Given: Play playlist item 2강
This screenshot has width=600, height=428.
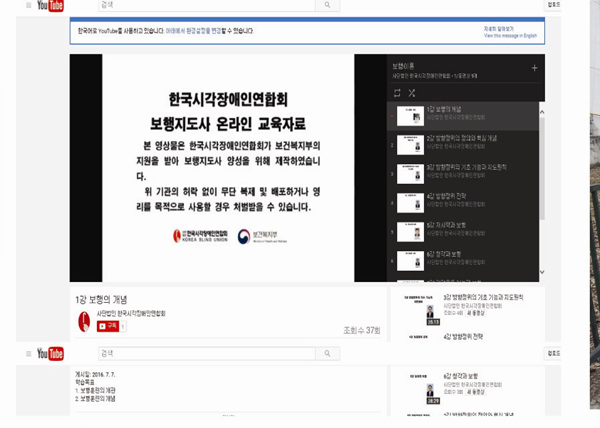Looking at the screenshot, I should (x=463, y=145).
